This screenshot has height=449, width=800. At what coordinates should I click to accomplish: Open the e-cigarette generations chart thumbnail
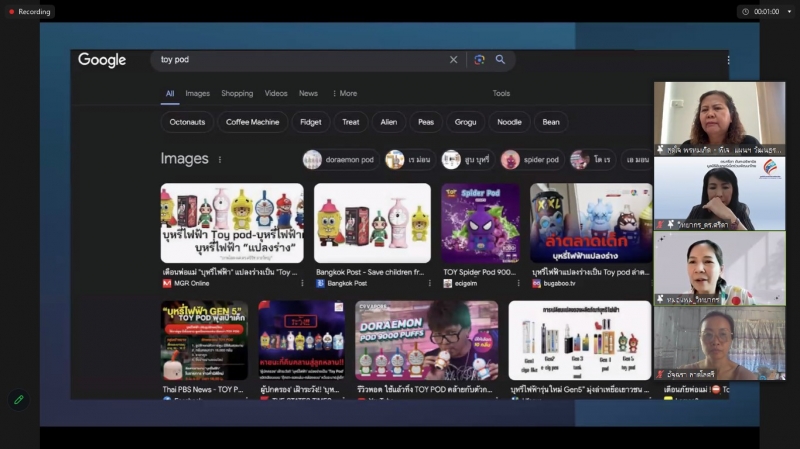click(580, 340)
